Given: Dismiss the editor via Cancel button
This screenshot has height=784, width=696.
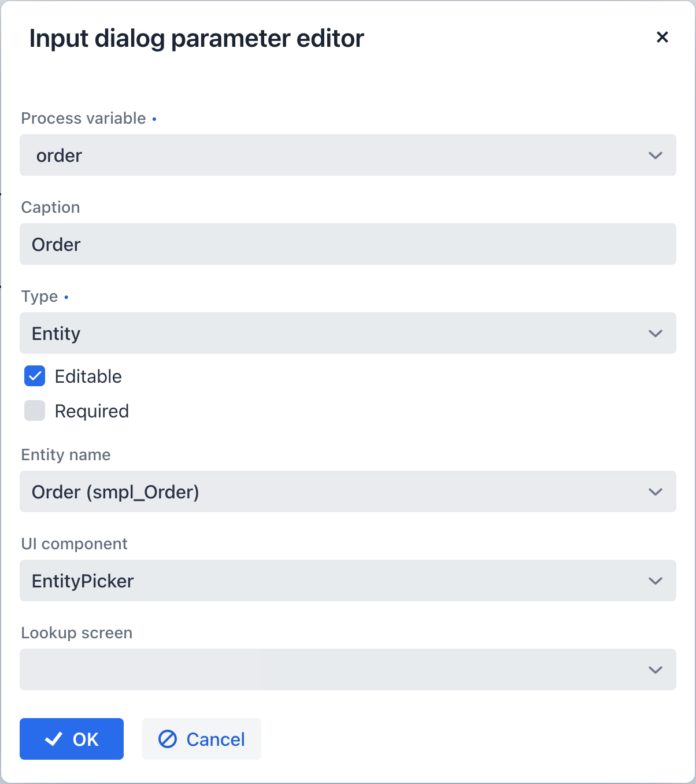Looking at the screenshot, I should point(201,739).
